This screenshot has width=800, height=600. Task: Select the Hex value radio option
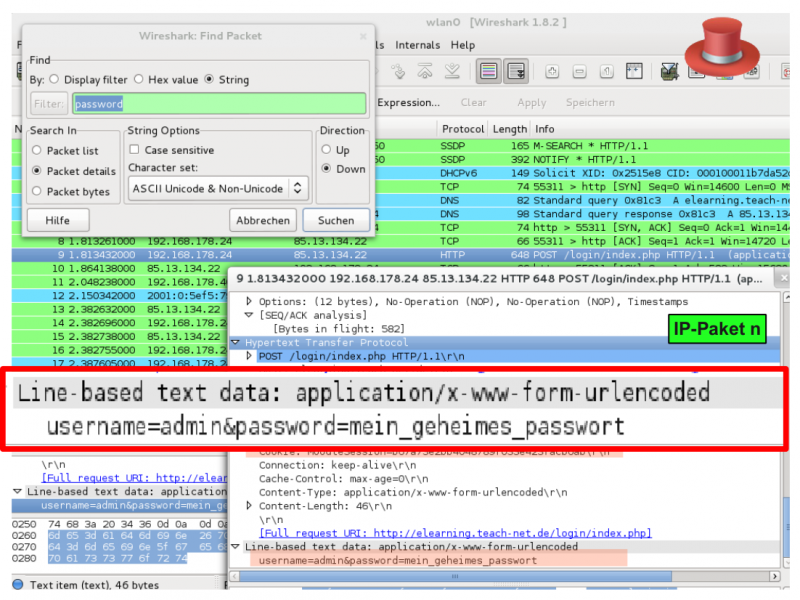(x=139, y=79)
